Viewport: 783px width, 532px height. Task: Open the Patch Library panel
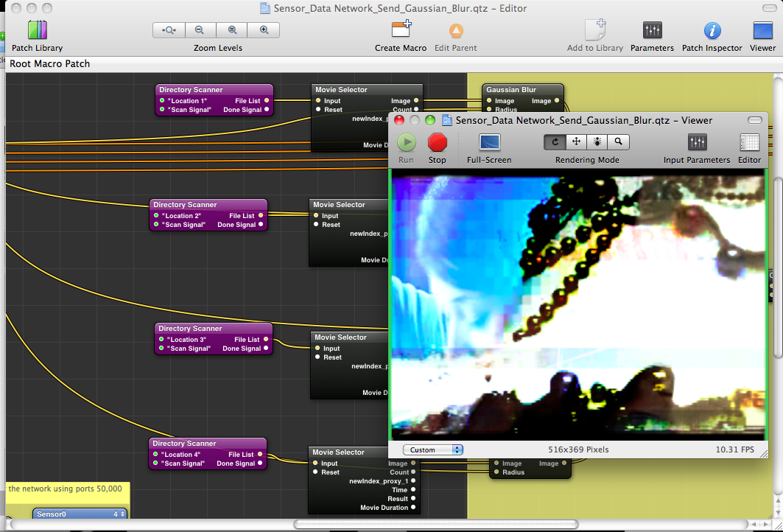(x=38, y=31)
